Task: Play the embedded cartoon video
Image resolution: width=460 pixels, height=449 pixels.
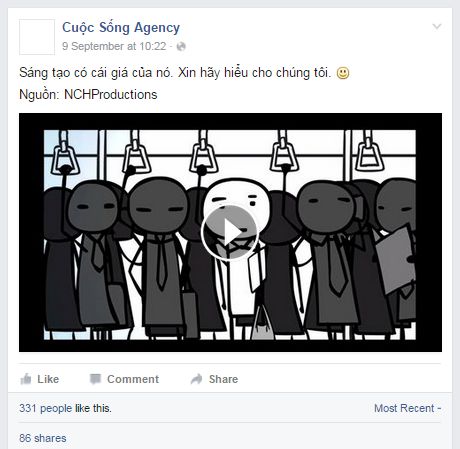Action: [230, 232]
